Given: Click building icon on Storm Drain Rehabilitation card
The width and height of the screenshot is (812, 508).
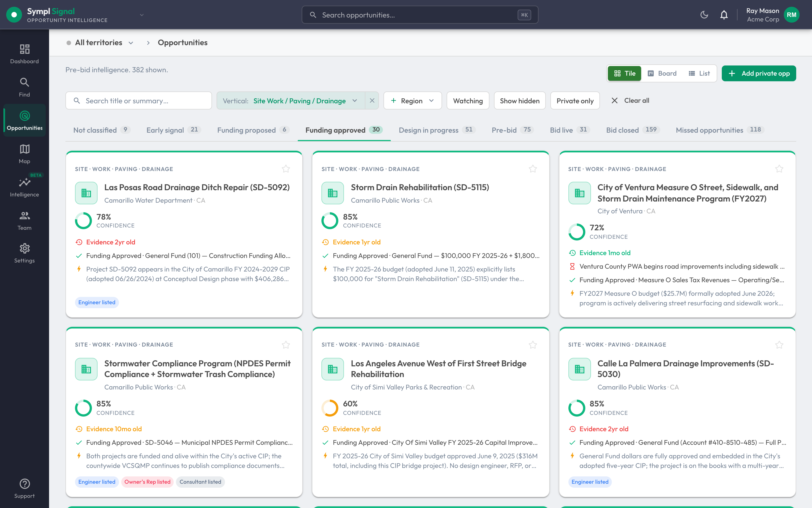Looking at the screenshot, I should (333, 193).
